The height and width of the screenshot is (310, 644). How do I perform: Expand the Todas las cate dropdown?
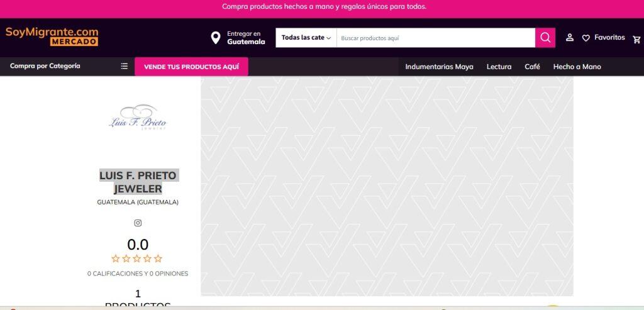pyautogui.click(x=306, y=38)
